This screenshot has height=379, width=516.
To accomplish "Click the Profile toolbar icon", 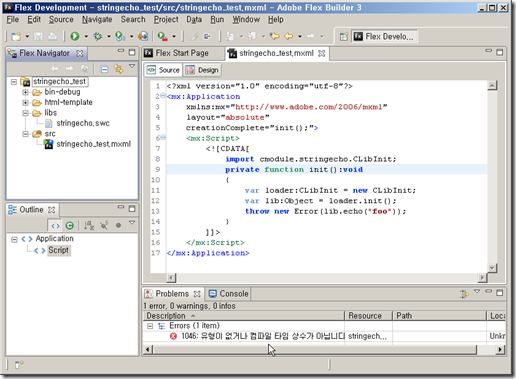I will pyautogui.click(x=120, y=36).
